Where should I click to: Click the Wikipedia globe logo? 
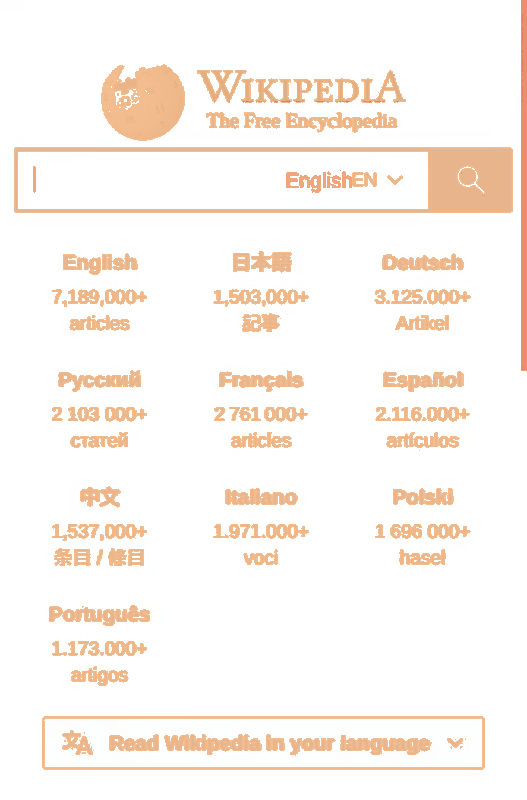point(143,102)
